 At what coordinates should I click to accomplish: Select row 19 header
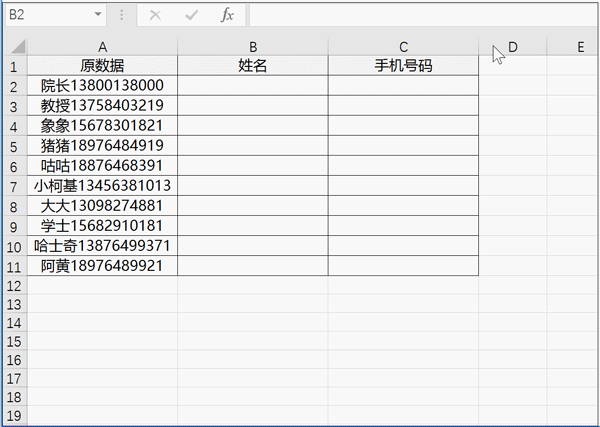coord(16,415)
